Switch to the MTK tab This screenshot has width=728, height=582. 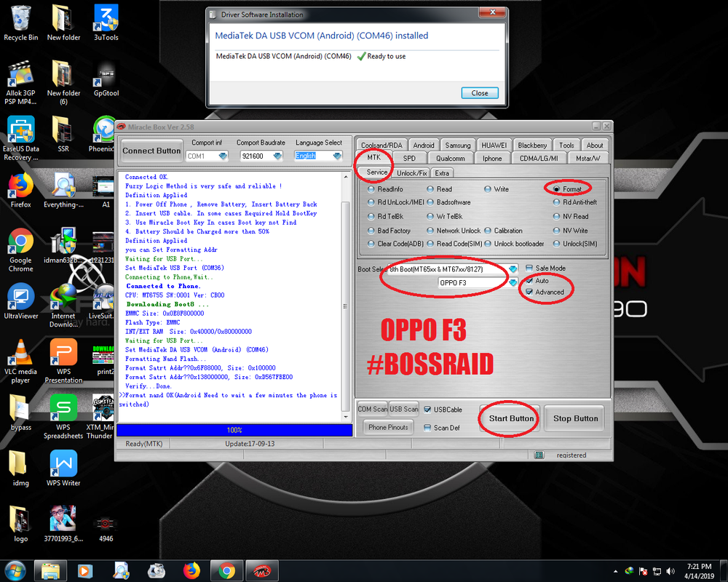(x=373, y=158)
